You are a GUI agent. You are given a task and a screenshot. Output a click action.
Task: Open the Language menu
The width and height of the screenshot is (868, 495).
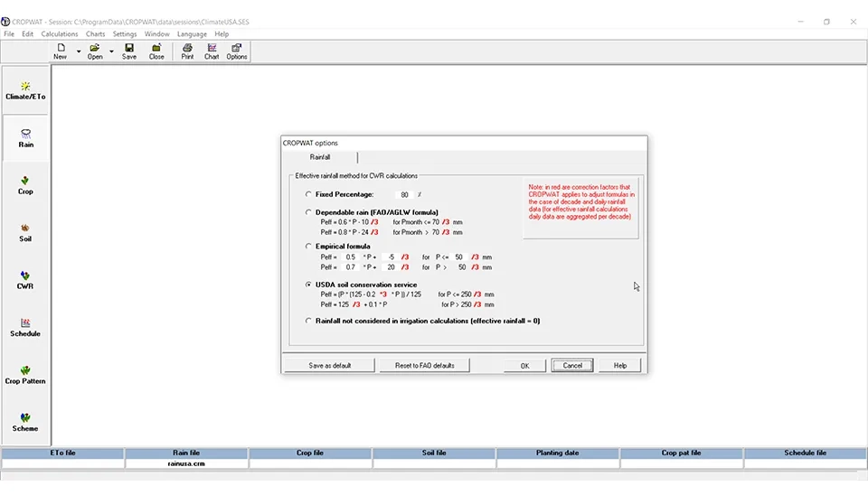tap(192, 34)
